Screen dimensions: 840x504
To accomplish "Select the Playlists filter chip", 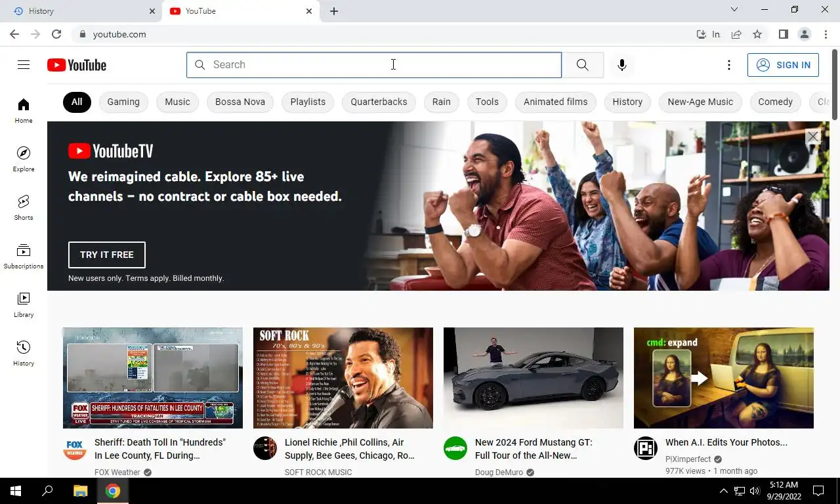I will click(308, 102).
